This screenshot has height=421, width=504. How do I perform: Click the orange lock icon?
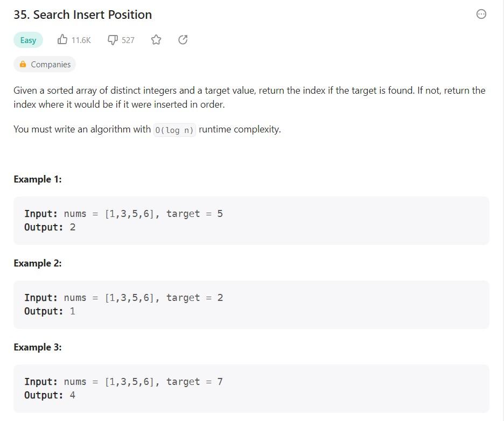pyautogui.click(x=23, y=64)
